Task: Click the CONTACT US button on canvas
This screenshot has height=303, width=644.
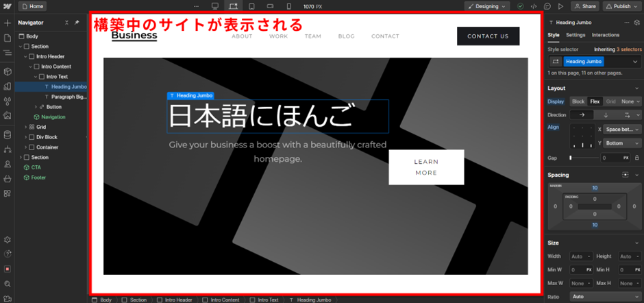Action: point(488,36)
